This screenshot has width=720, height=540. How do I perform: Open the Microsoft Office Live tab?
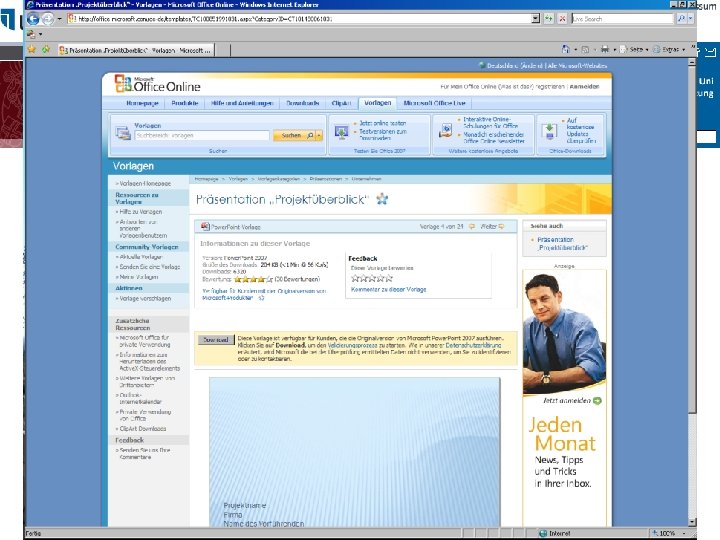[434, 103]
